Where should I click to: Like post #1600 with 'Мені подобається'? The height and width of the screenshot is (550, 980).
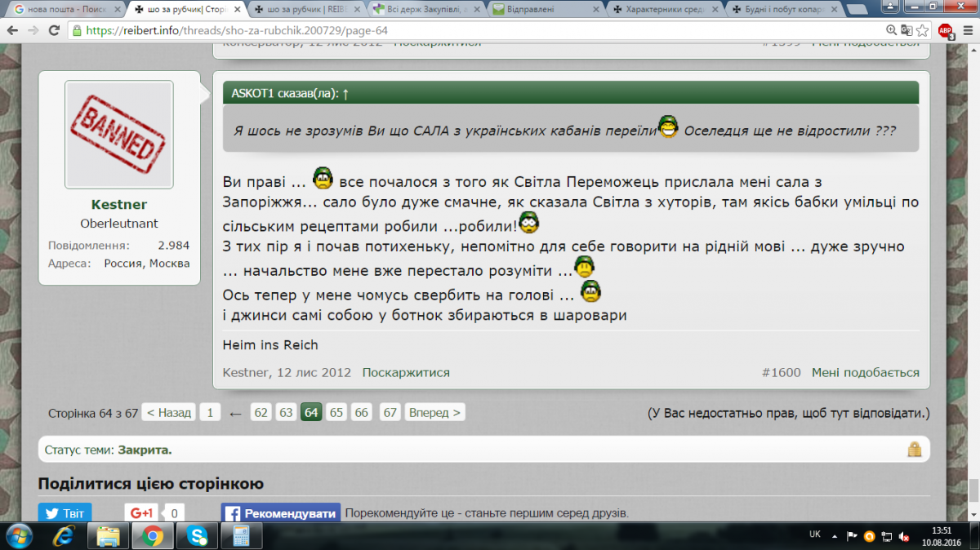(866, 372)
